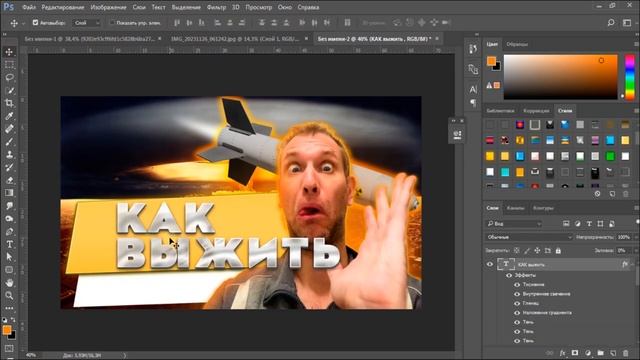This screenshot has width=640, height=360.
Task: Select the Path Selection arrow tool
Action: coord(9,257)
